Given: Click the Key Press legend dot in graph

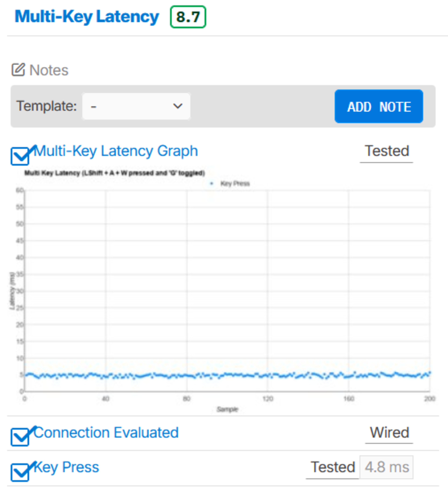Looking at the screenshot, I should [212, 183].
